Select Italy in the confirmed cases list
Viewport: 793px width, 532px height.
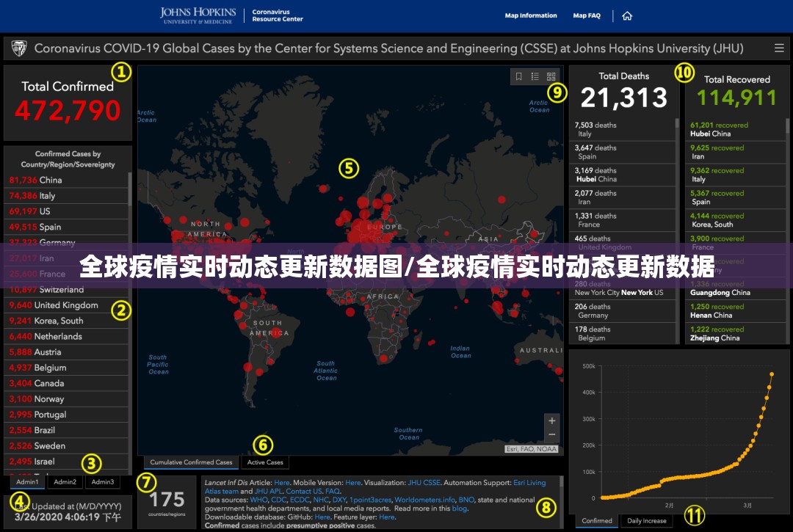pyautogui.click(x=47, y=196)
